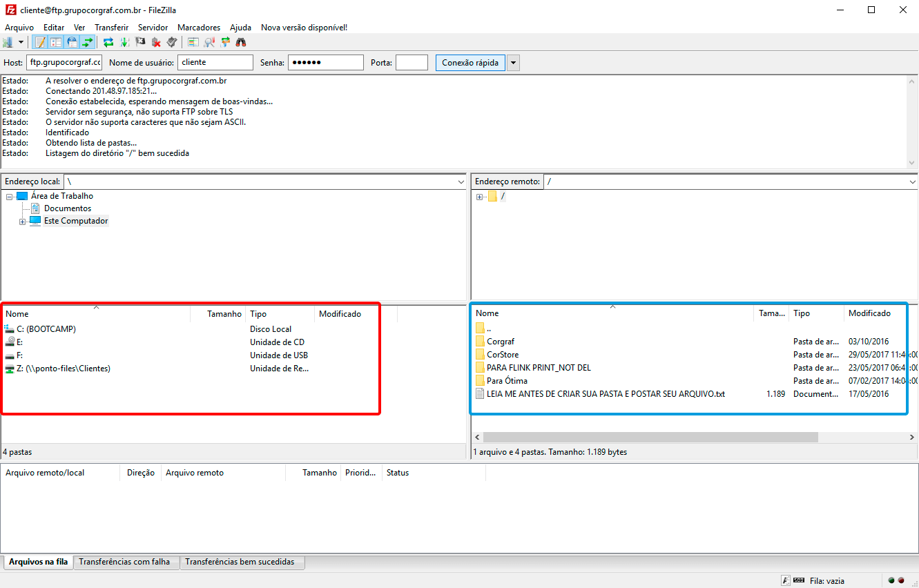Open the Servidor menu
Image resolution: width=919 pixels, height=588 pixels.
coord(153,28)
